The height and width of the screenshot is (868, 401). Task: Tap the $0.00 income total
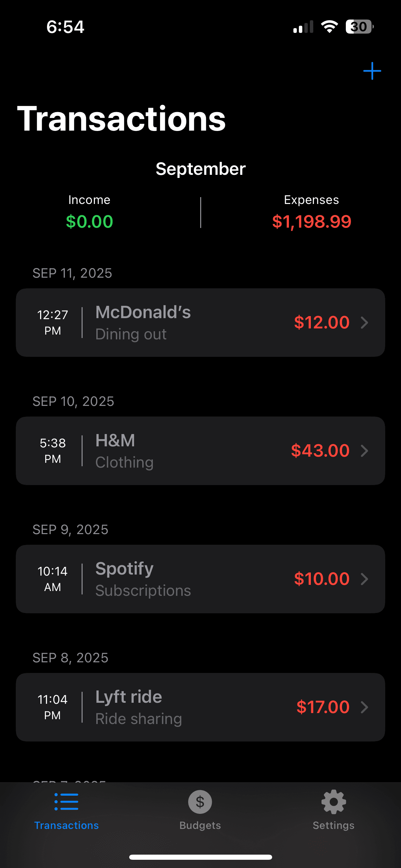(89, 221)
